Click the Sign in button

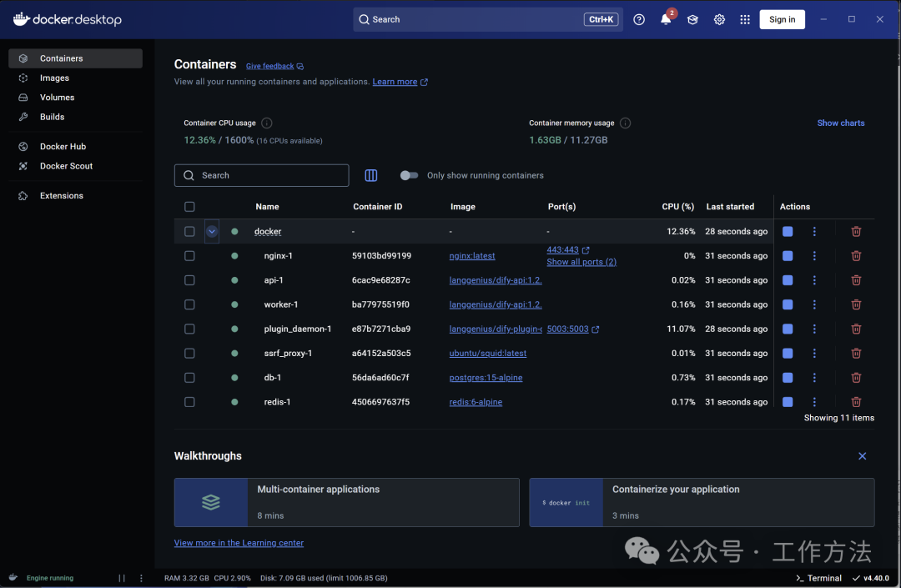(x=782, y=19)
